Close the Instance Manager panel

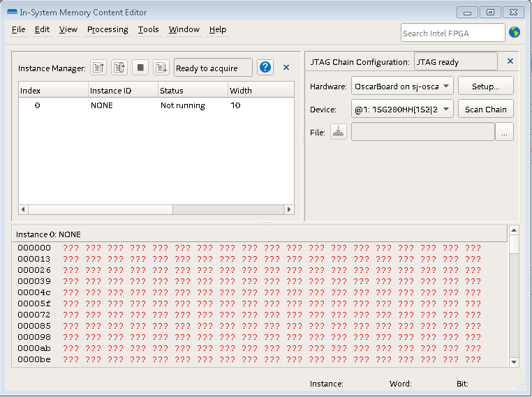[x=286, y=68]
